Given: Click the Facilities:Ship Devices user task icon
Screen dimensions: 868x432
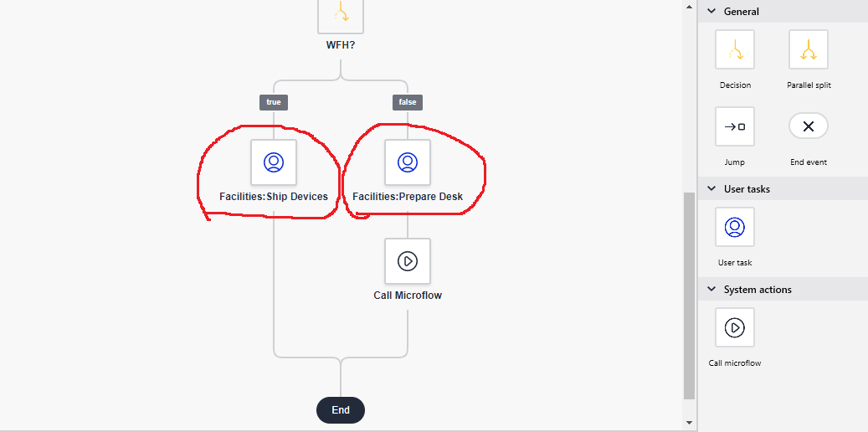Looking at the screenshot, I should click(274, 162).
